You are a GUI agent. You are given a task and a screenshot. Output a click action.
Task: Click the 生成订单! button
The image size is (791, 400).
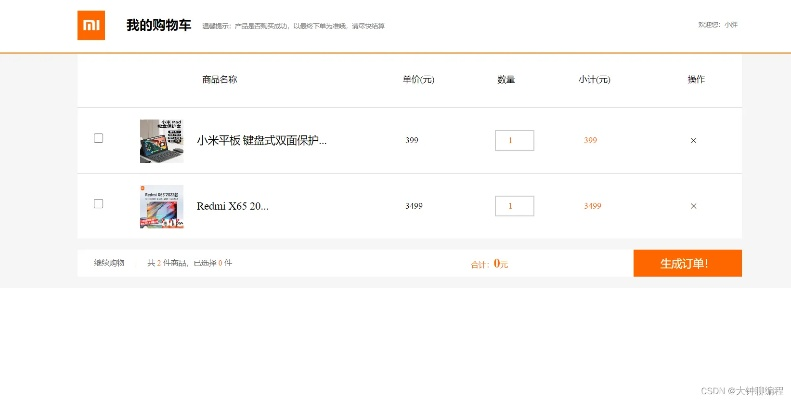(687, 263)
